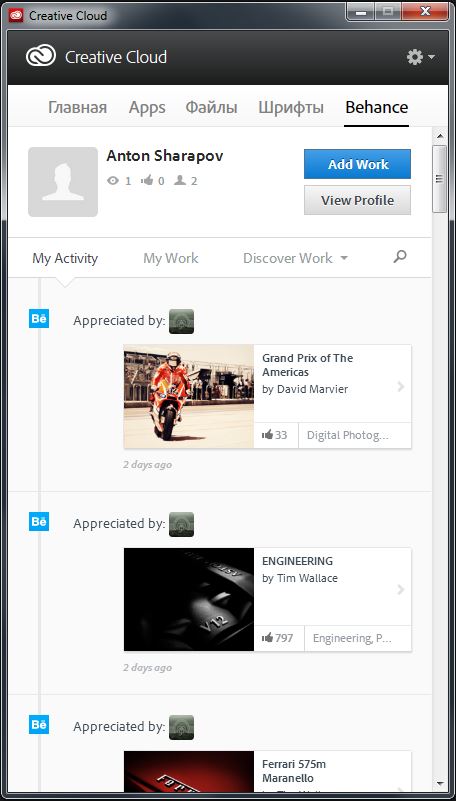Click the View Profile button
The height and width of the screenshot is (801, 456).
[x=357, y=200]
